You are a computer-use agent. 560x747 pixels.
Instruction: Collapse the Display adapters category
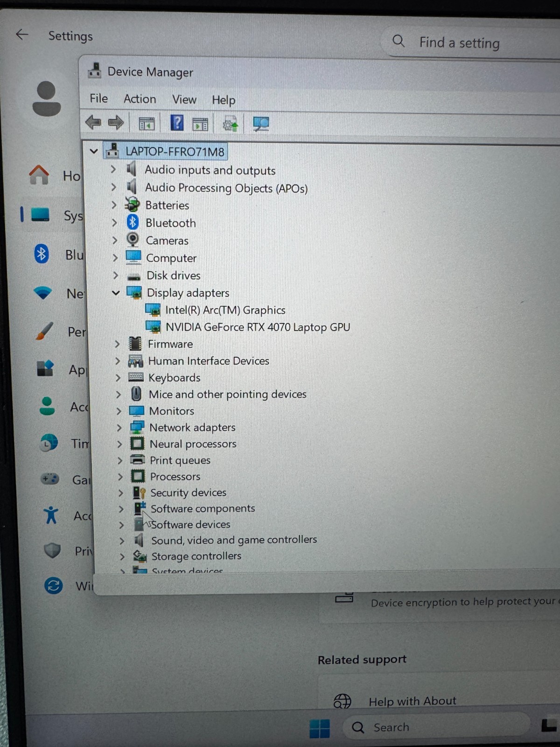point(116,293)
